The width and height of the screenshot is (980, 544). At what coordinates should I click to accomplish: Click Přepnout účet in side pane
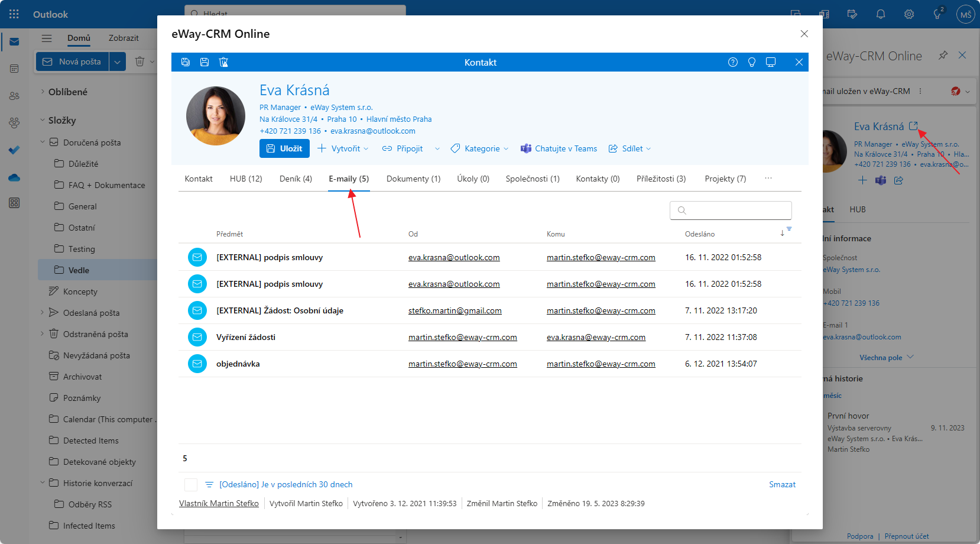907,536
